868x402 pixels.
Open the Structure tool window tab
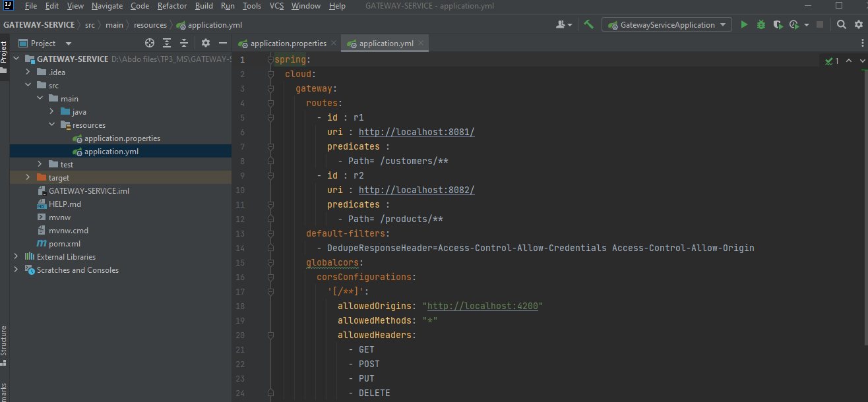(5, 343)
